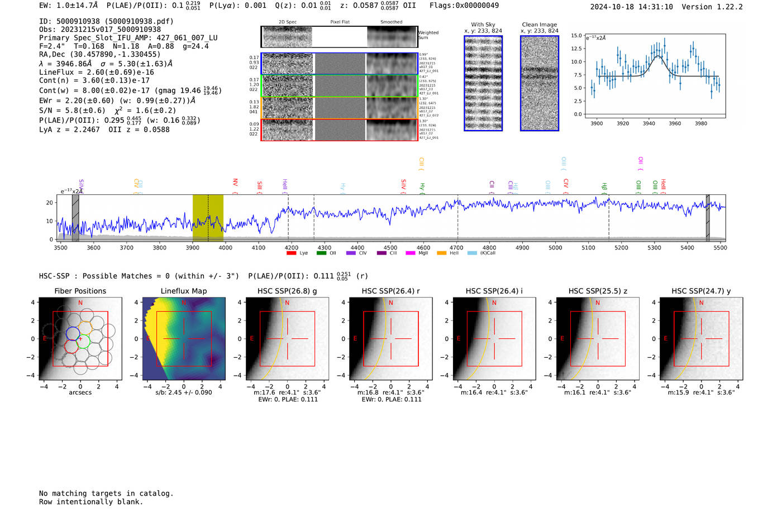Select the red-bordered fiber 2D spectrum row
This screenshot has height=532, width=782.
(x=340, y=130)
